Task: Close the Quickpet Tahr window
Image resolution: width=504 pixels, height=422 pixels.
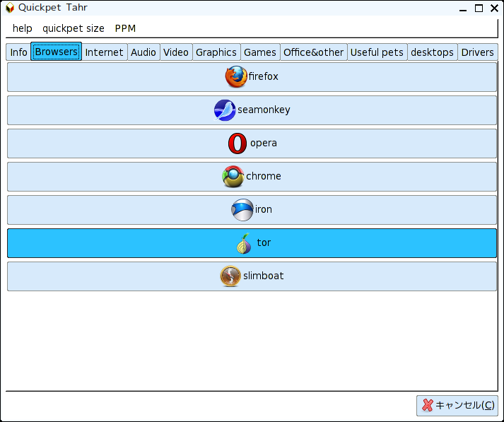Action: pyautogui.click(x=494, y=8)
